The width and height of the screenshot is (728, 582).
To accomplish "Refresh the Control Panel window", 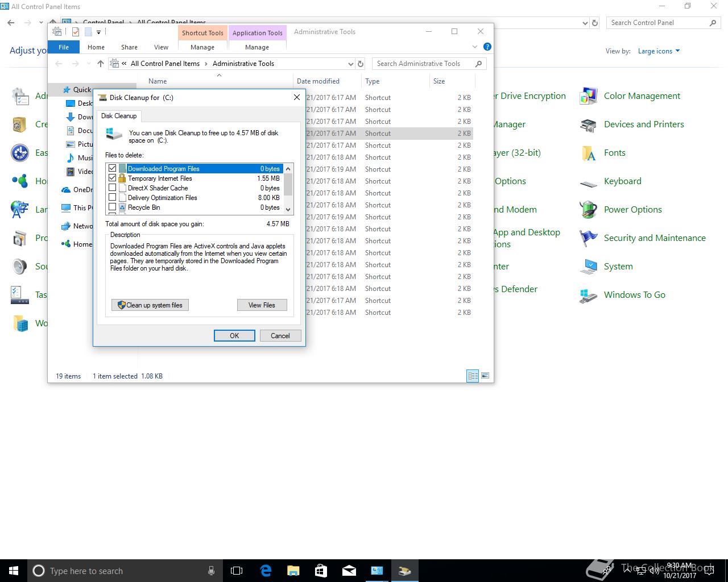I will point(595,23).
